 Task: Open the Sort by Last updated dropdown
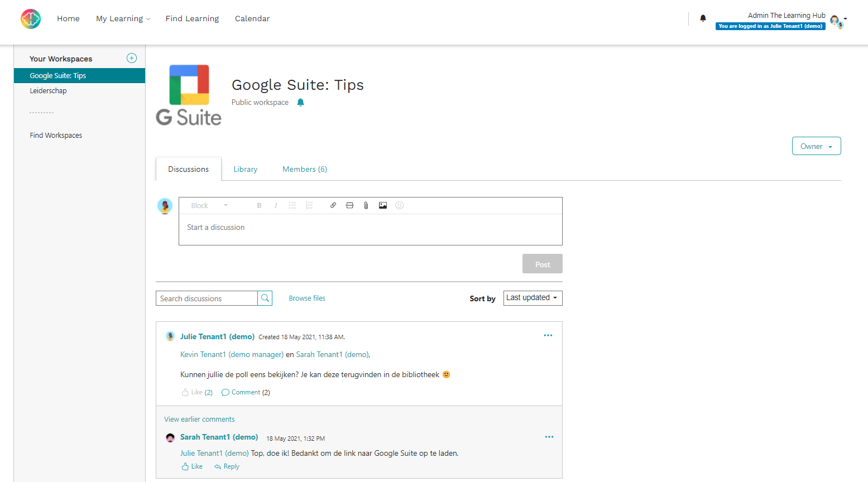pos(533,298)
